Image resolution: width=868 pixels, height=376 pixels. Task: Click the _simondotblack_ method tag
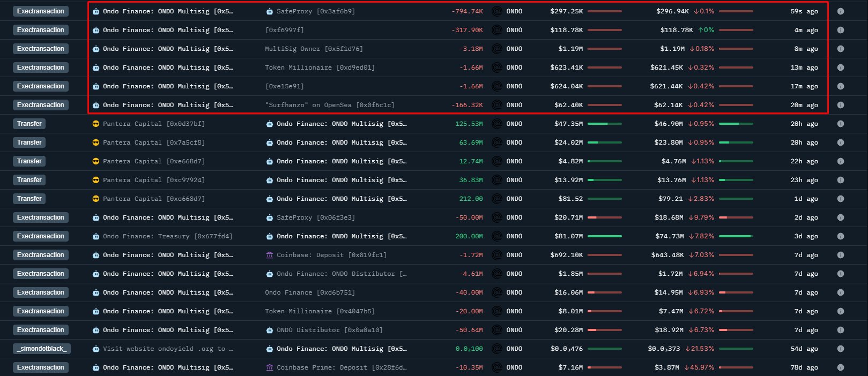click(42, 349)
